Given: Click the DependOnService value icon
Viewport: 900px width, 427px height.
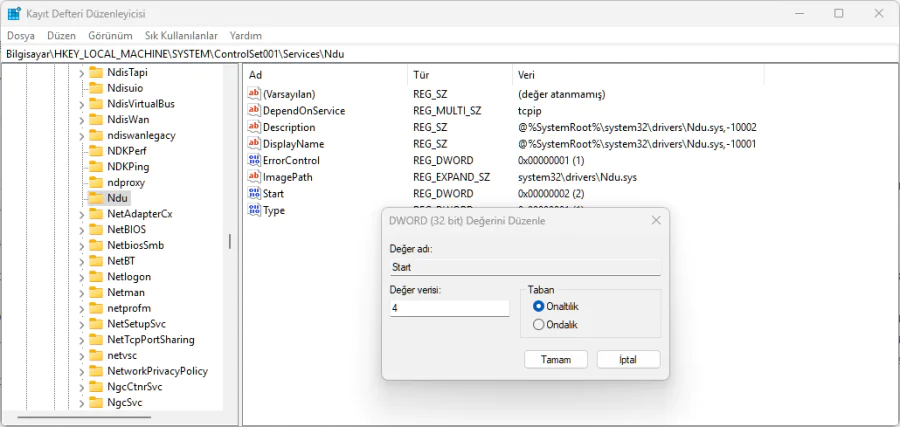Looking at the screenshot, I should (254, 110).
